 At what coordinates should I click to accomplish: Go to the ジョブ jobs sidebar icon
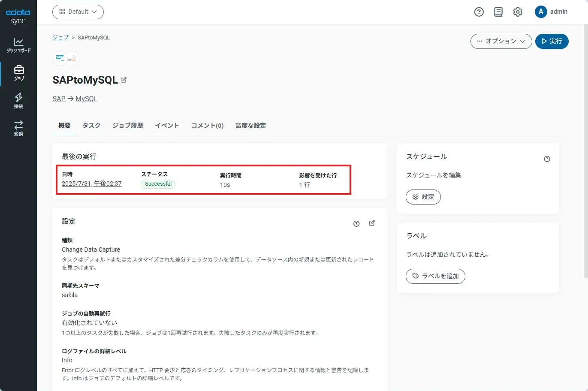click(x=18, y=73)
